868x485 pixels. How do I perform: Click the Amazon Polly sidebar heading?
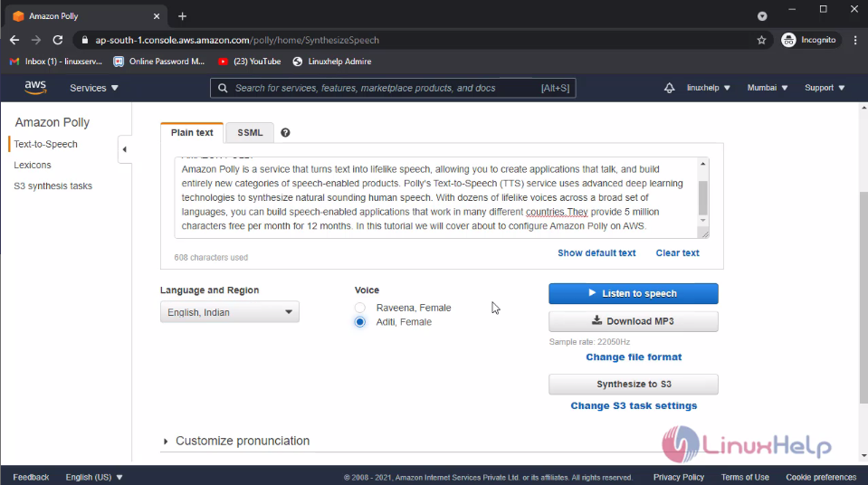(x=52, y=122)
